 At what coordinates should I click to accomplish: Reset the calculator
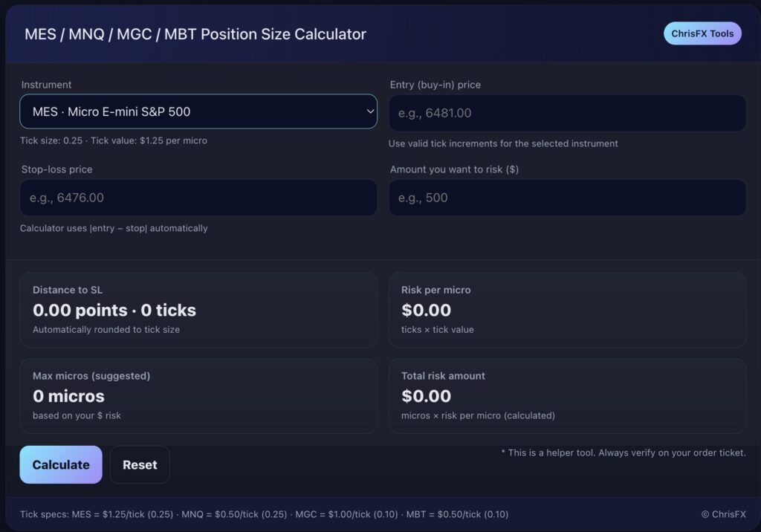pos(140,464)
